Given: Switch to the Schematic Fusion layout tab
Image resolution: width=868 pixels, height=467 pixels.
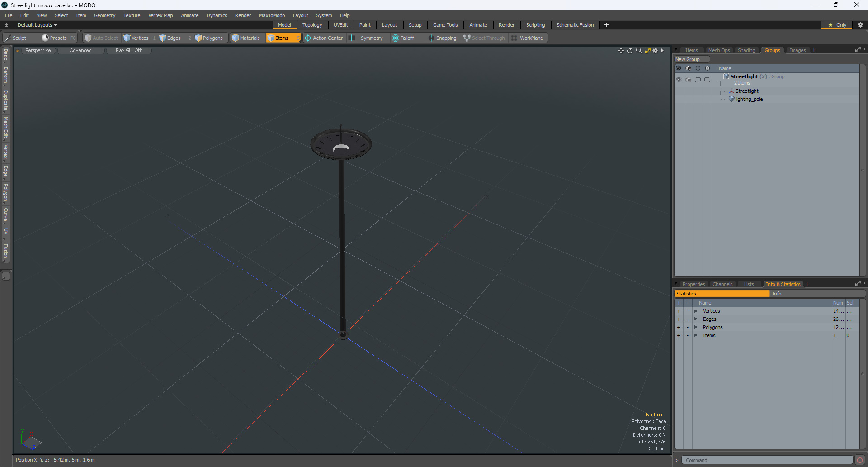Looking at the screenshot, I should 575,25.
